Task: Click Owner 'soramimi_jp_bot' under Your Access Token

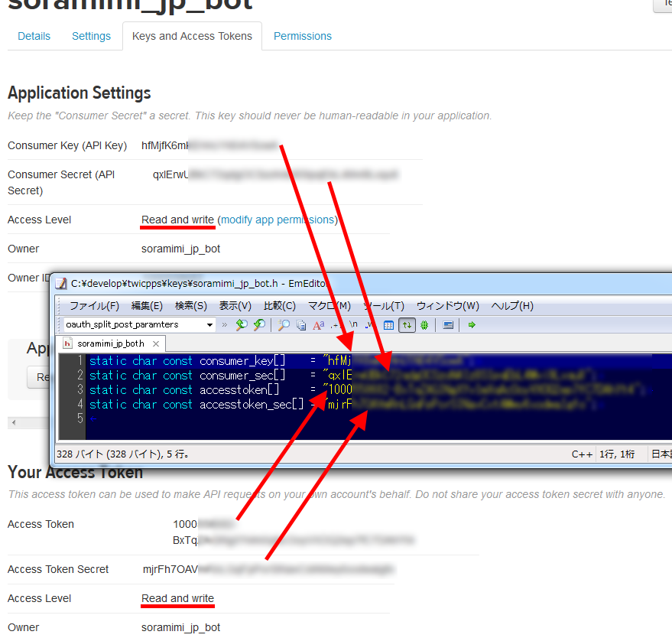Action: 180,627
